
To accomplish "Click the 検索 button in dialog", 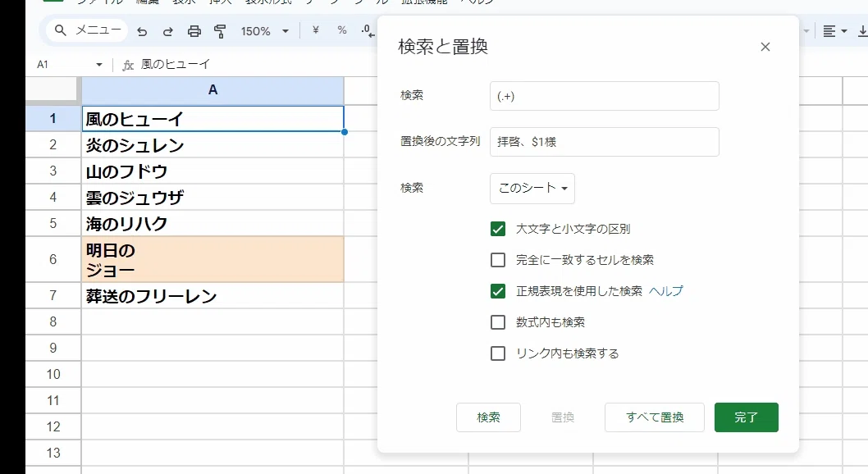I will [488, 417].
